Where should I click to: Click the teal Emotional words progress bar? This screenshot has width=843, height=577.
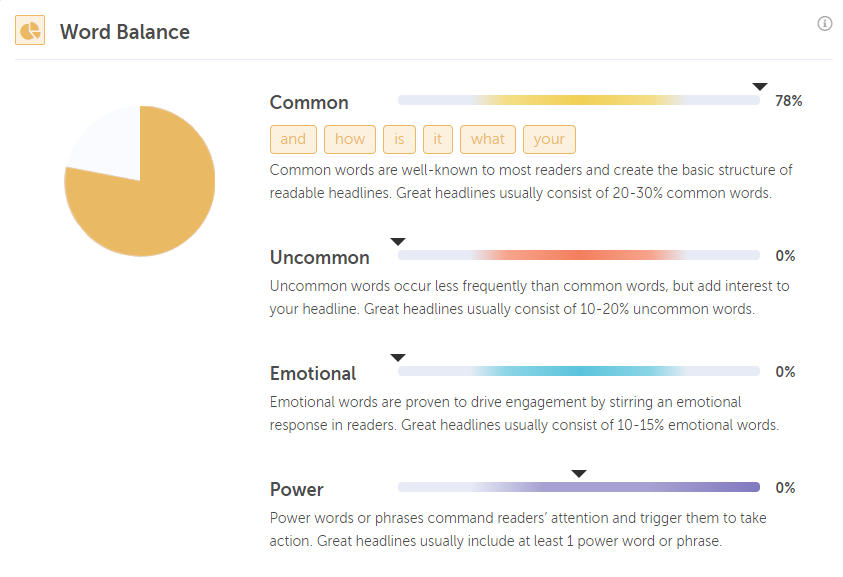pos(579,371)
